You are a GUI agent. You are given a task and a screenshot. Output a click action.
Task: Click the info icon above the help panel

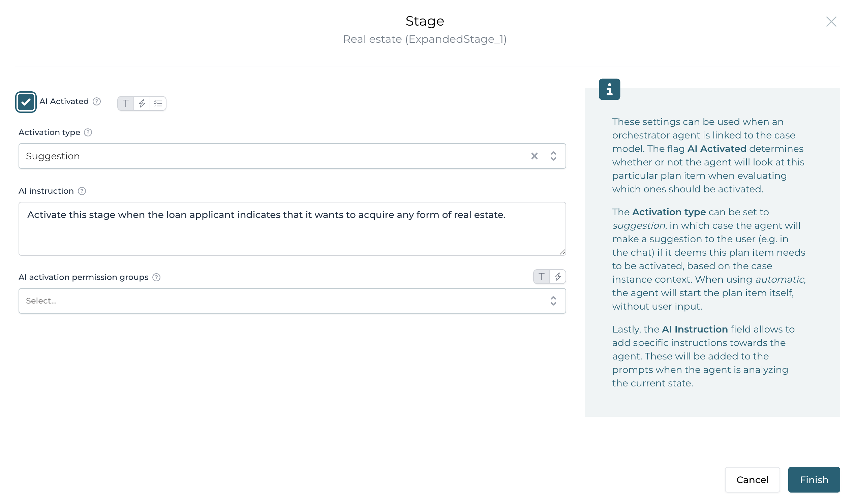(x=610, y=89)
